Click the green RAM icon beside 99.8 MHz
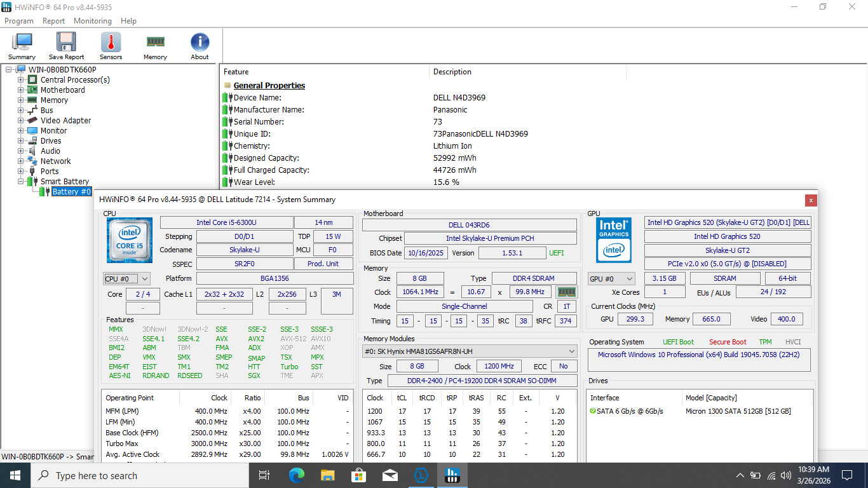Viewport: 868px width, 488px height. pyautogui.click(x=566, y=292)
